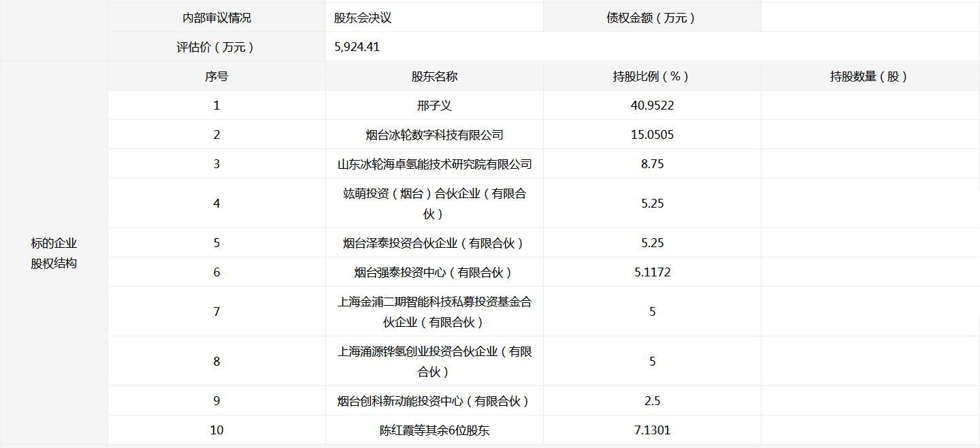
Task: Select the 5,924.41 valuation value
Action: point(357,47)
